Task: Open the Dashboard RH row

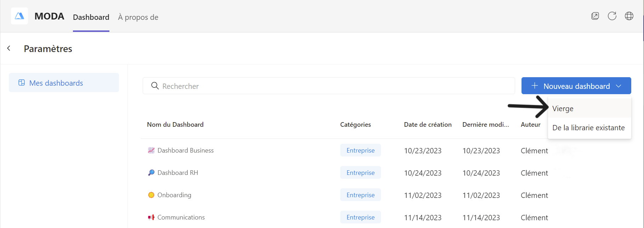Action: (386, 172)
